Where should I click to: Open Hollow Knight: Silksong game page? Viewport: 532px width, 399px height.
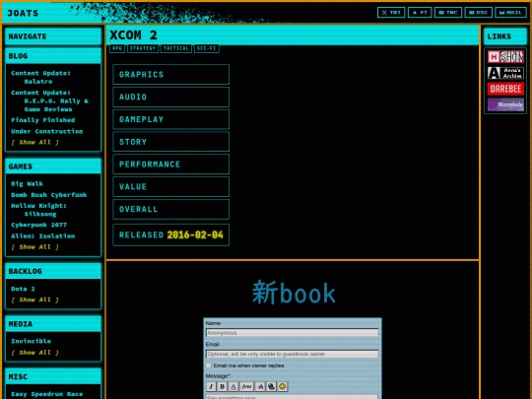click(38, 210)
